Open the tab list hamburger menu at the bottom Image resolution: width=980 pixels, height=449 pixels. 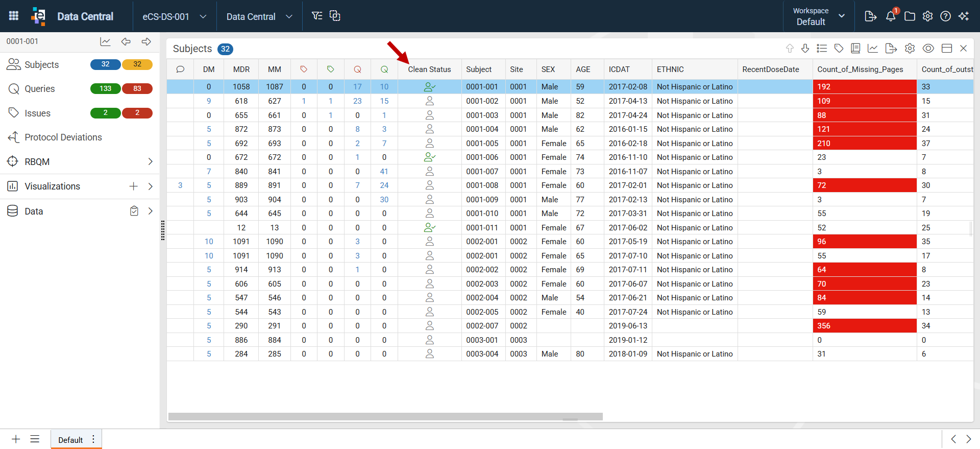(x=35, y=439)
